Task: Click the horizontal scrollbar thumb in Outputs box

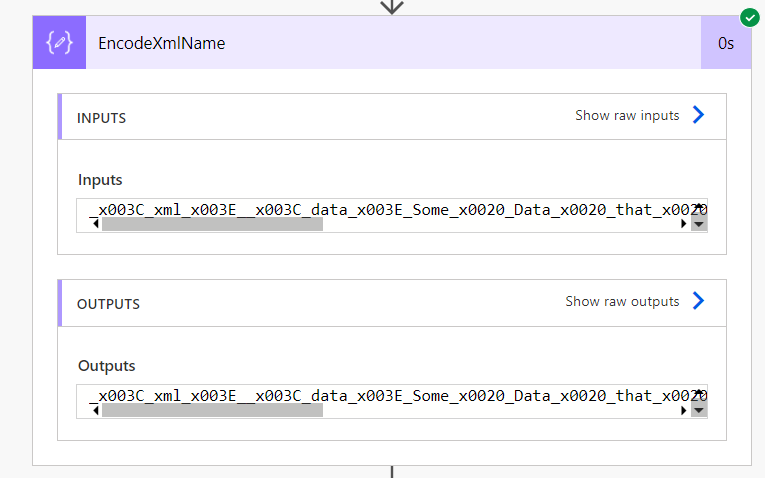Action: (212, 410)
